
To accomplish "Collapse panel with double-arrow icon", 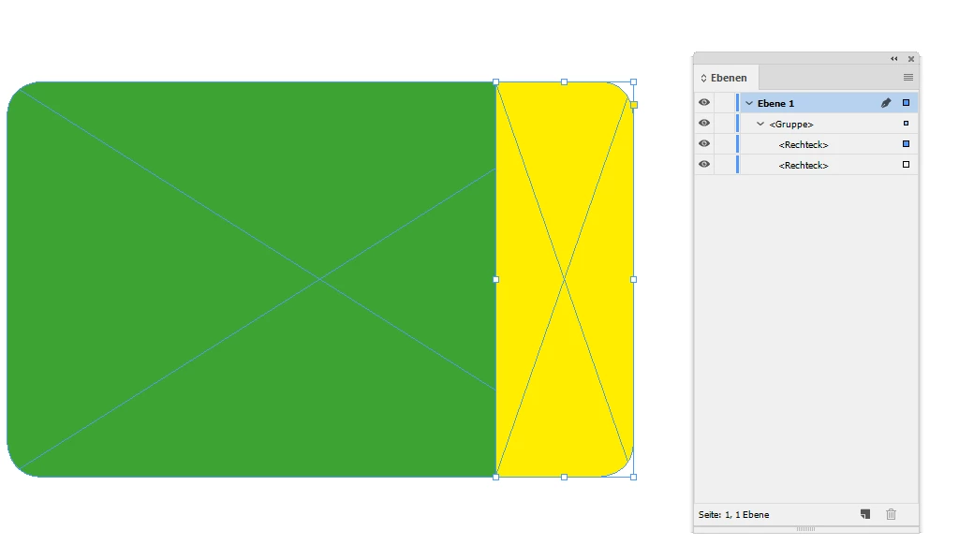I will click(x=894, y=59).
